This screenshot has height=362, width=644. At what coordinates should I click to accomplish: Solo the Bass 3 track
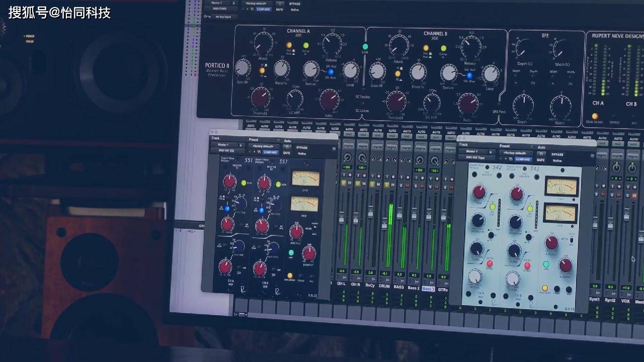click(x=431, y=186)
